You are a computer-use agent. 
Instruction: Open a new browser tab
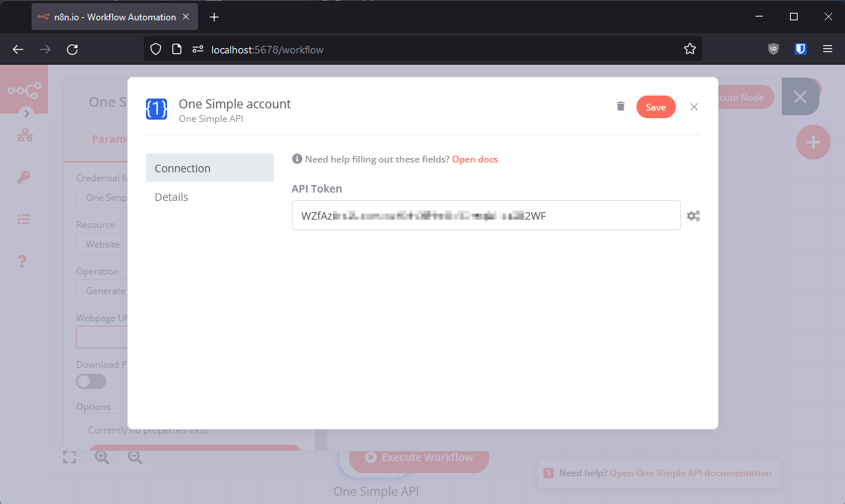click(x=214, y=17)
